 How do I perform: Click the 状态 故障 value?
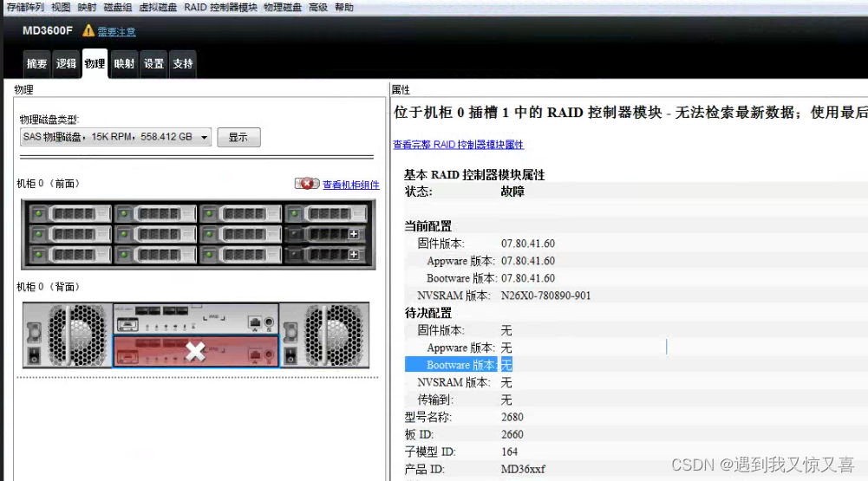pos(512,192)
